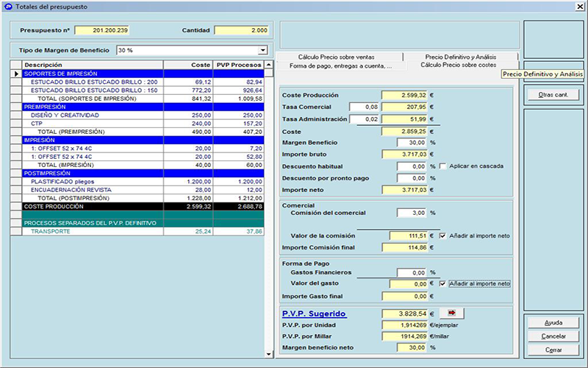Select the IMPRESIÓN section row
The image size is (588, 368).
click(x=137, y=140)
